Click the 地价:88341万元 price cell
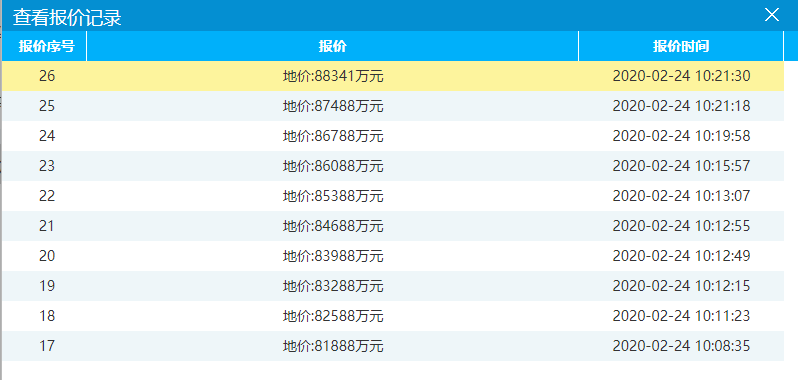 coord(333,76)
